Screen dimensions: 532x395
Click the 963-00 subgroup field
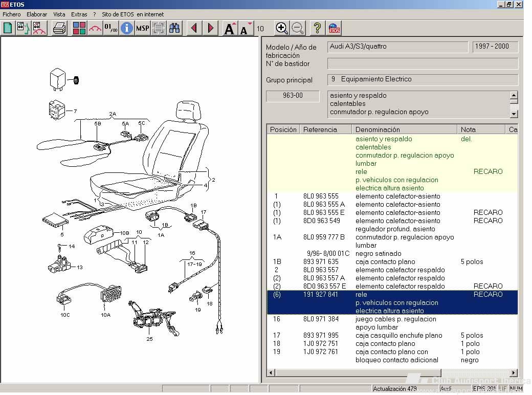293,96
